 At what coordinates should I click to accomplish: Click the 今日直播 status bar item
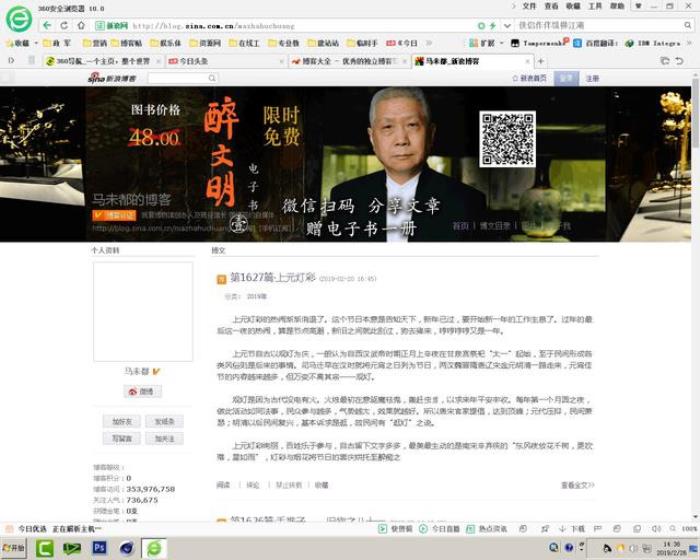coord(441,528)
